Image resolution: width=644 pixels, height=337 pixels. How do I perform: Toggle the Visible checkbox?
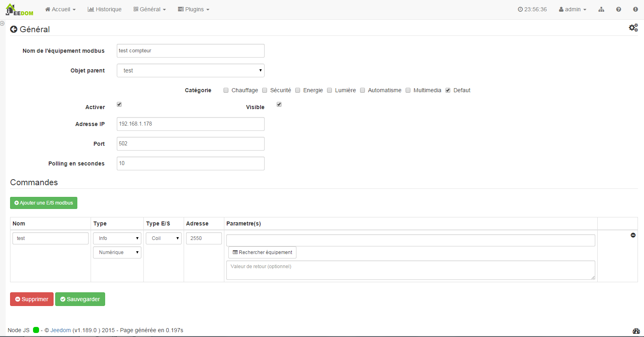pos(279,104)
